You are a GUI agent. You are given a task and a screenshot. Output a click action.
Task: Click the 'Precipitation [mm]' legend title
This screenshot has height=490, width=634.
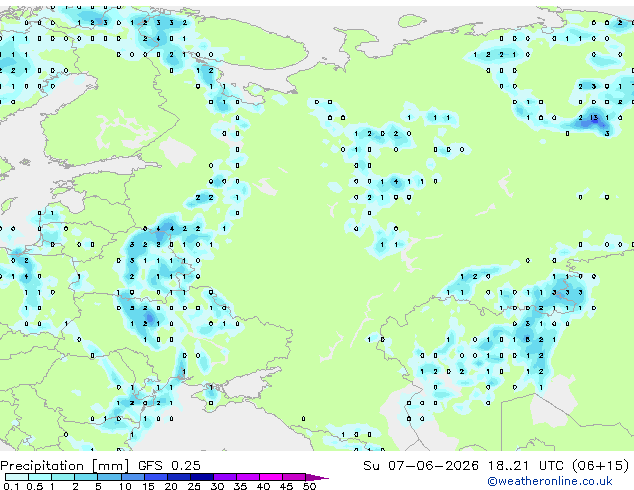[65, 466]
